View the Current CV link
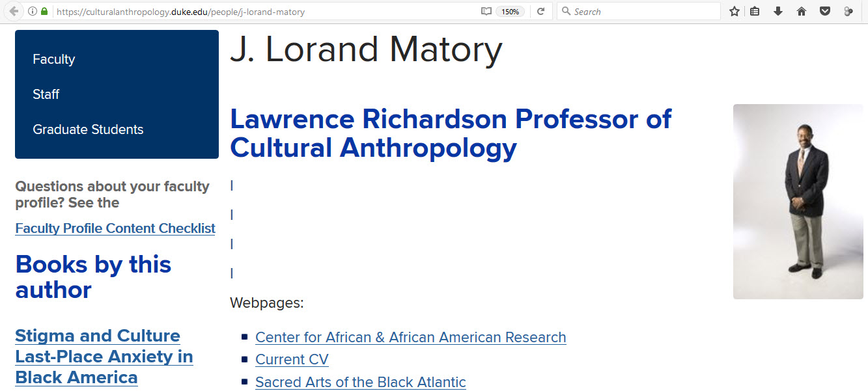 click(x=292, y=359)
